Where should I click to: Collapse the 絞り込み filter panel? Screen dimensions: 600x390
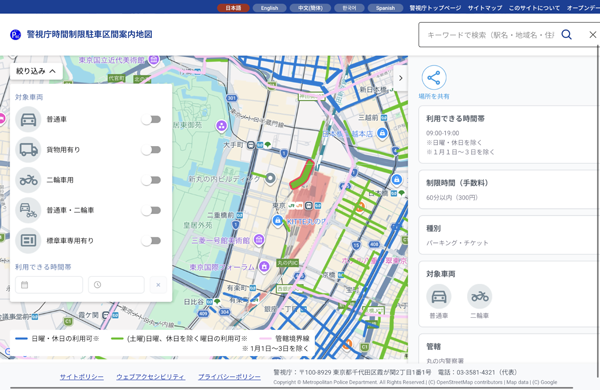point(36,71)
